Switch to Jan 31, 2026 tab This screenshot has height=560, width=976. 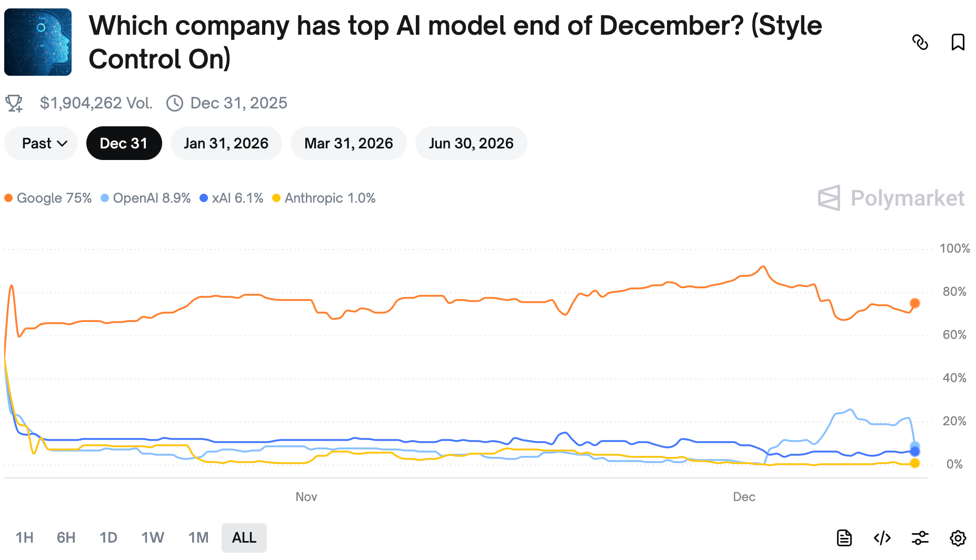(226, 143)
